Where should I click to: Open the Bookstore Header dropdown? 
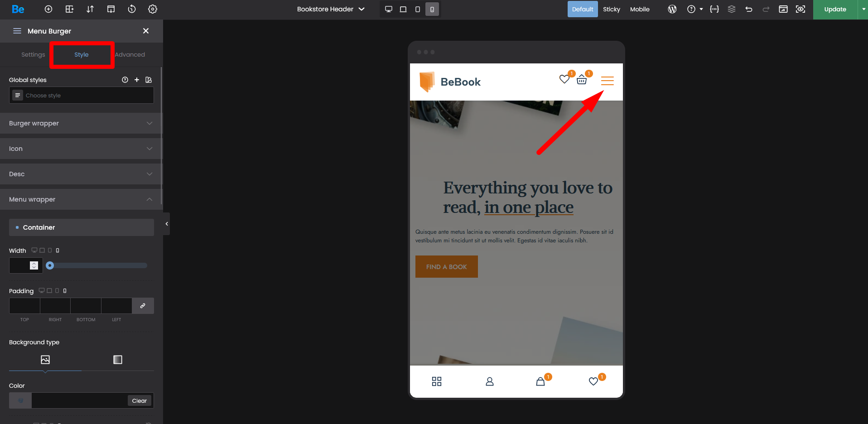pos(331,9)
